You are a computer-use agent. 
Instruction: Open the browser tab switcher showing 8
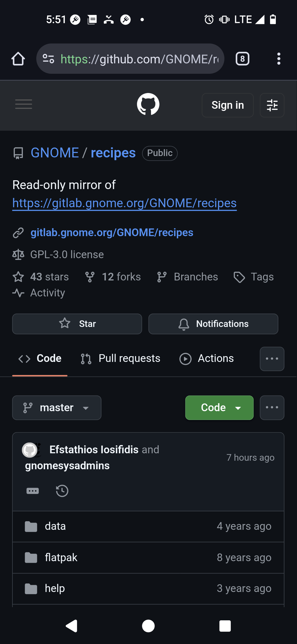tap(242, 59)
